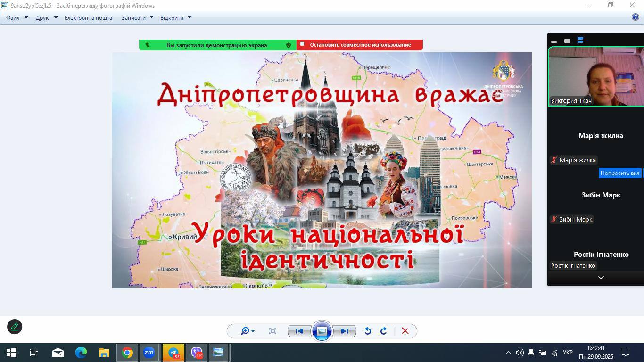Click the Остановить совместное использование button
This screenshot has height=362, width=644.
click(x=360, y=45)
